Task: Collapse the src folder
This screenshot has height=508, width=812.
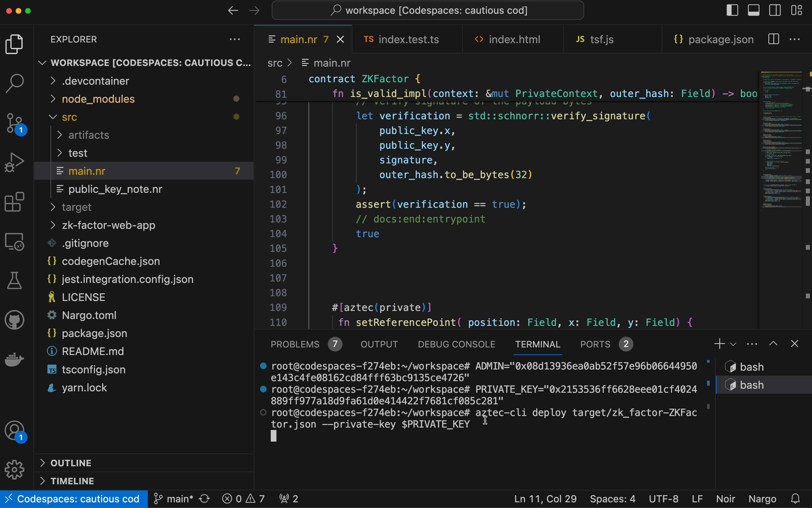Action: (x=53, y=117)
